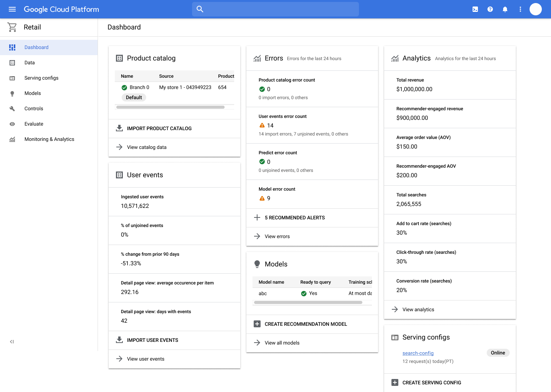Open the help question mark icon
Image resolution: width=551 pixels, height=392 pixels.
pyautogui.click(x=490, y=9)
